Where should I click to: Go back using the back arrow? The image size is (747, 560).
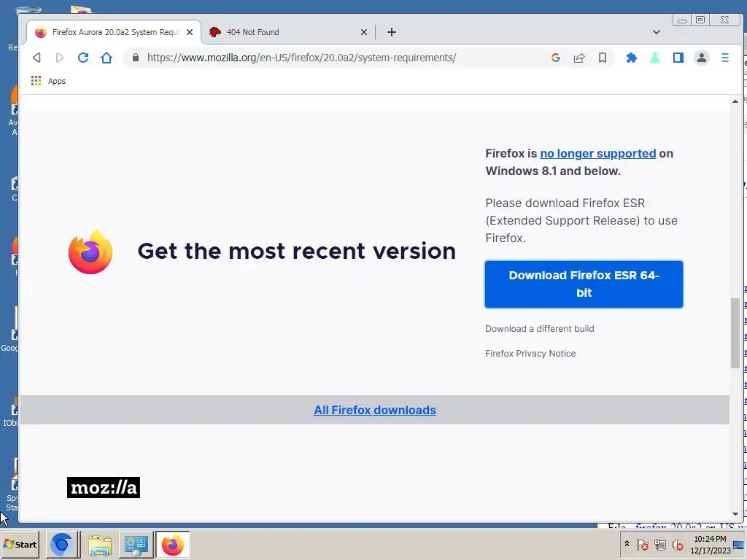coord(36,58)
